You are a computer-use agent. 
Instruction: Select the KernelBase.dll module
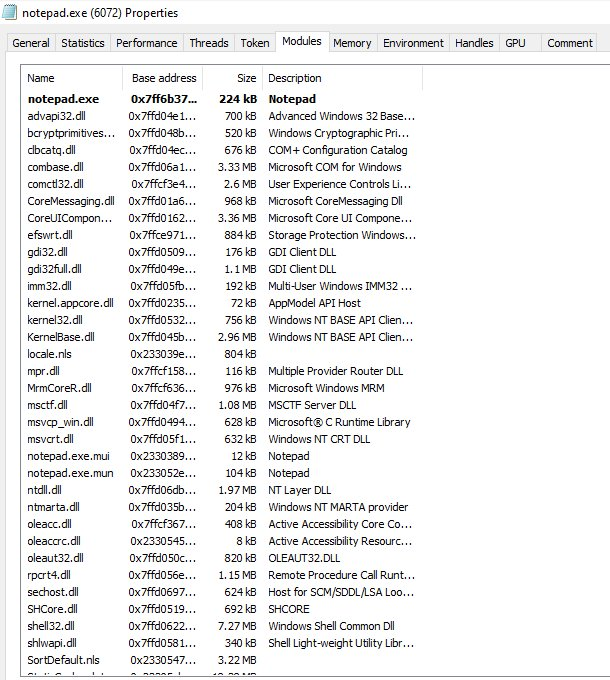(222, 337)
